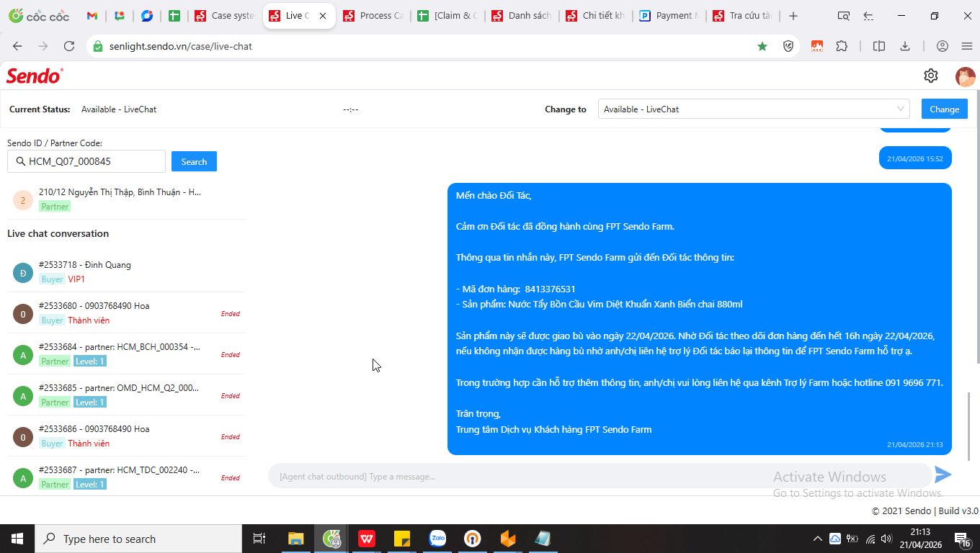Screen dimensions: 980x553
Task: Click the Available - LiveChat current status text
Action: click(x=119, y=109)
